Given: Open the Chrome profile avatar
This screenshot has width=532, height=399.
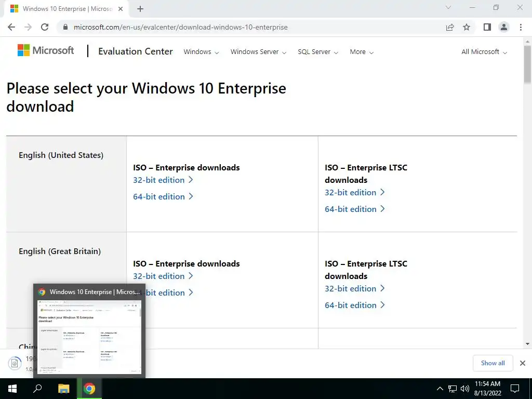Looking at the screenshot, I should click(x=504, y=27).
